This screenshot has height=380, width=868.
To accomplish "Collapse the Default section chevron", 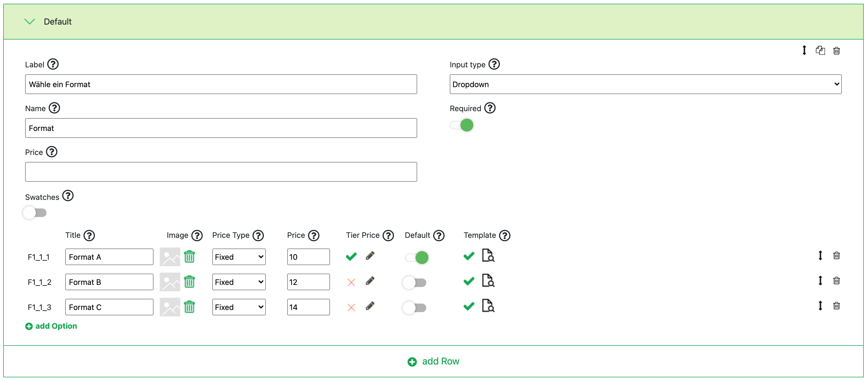I will [30, 22].
